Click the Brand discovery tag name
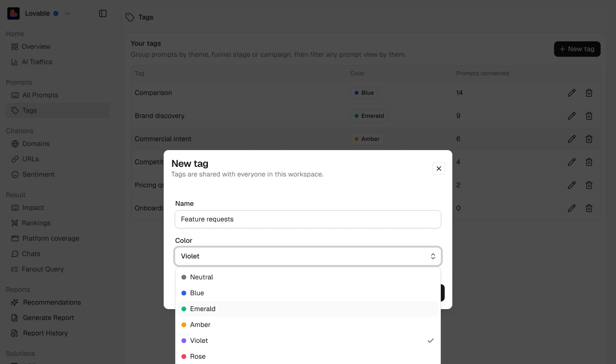616x364 pixels. (x=160, y=116)
